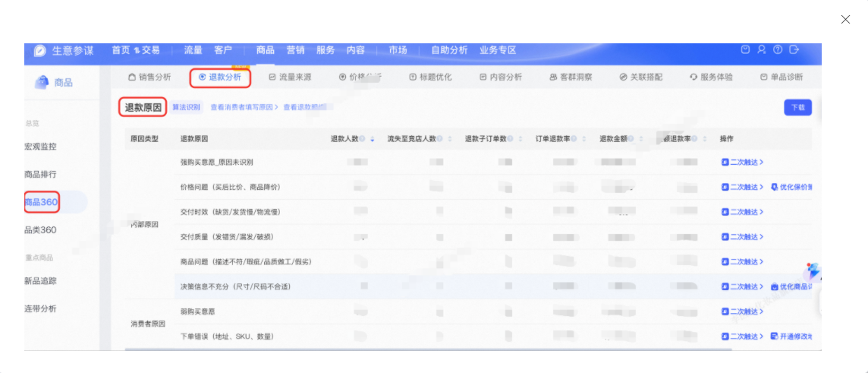Sort table by 退款子订单数 column

(x=520, y=139)
